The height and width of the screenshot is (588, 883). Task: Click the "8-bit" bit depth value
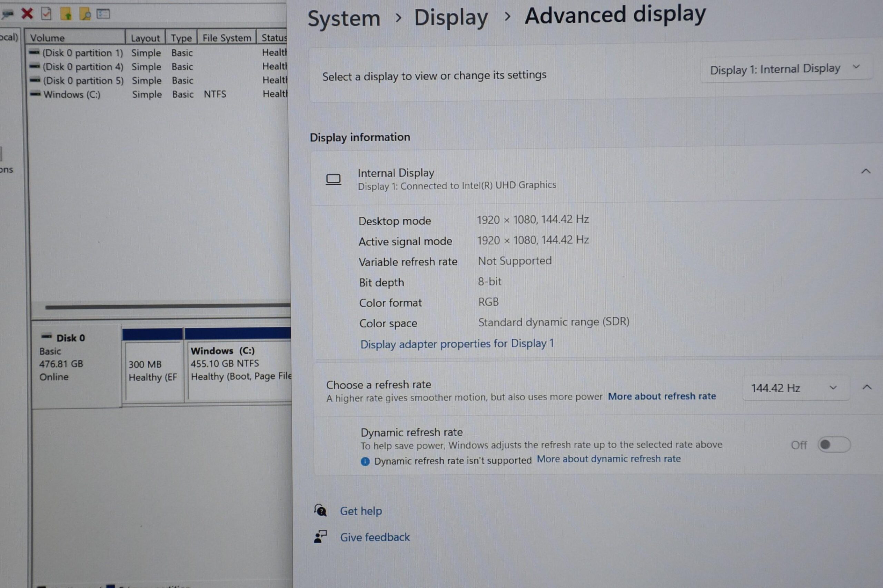coord(490,282)
